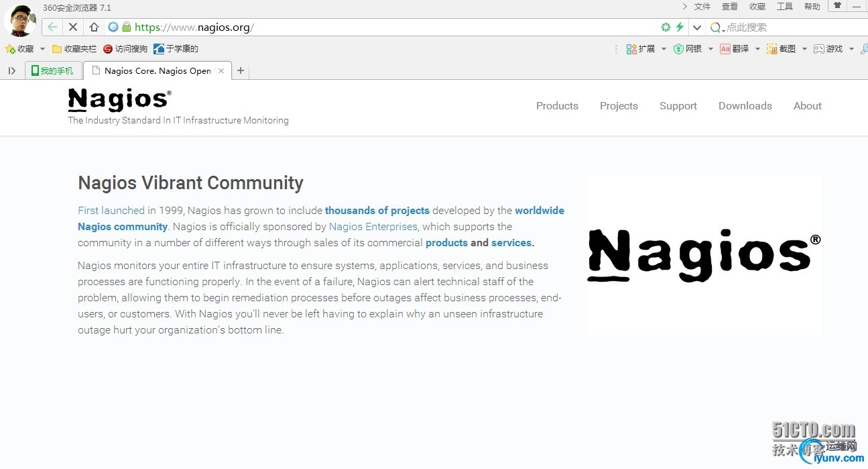This screenshot has height=469, width=868.
Task: Open the 帮助 menu
Action: point(812,7)
